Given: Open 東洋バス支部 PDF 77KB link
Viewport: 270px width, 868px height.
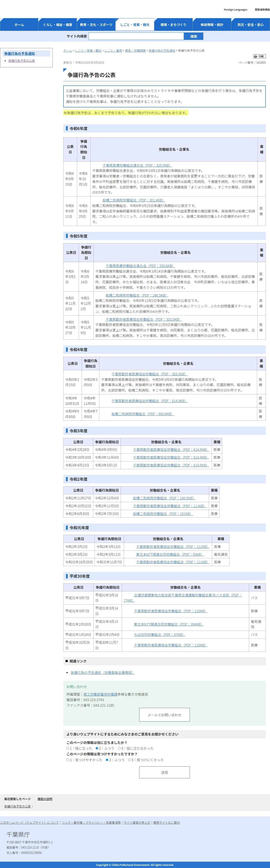Looking at the screenshot, I should 183,598.
